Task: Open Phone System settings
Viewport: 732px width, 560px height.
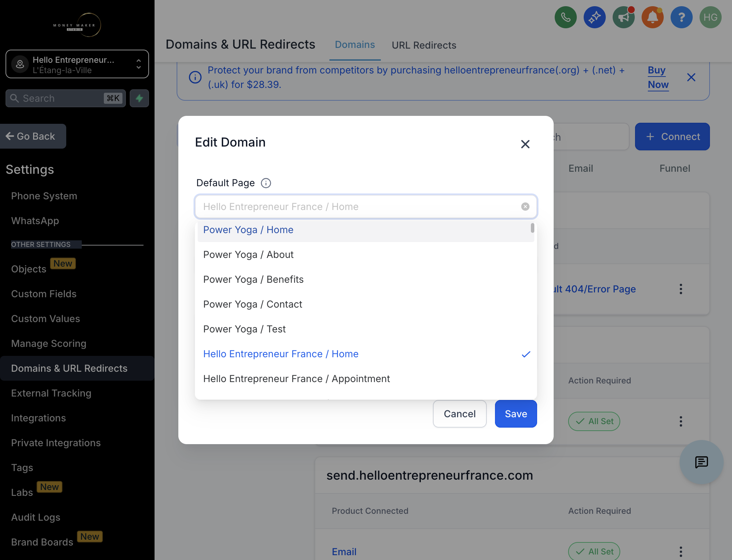Action: point(44,196)
